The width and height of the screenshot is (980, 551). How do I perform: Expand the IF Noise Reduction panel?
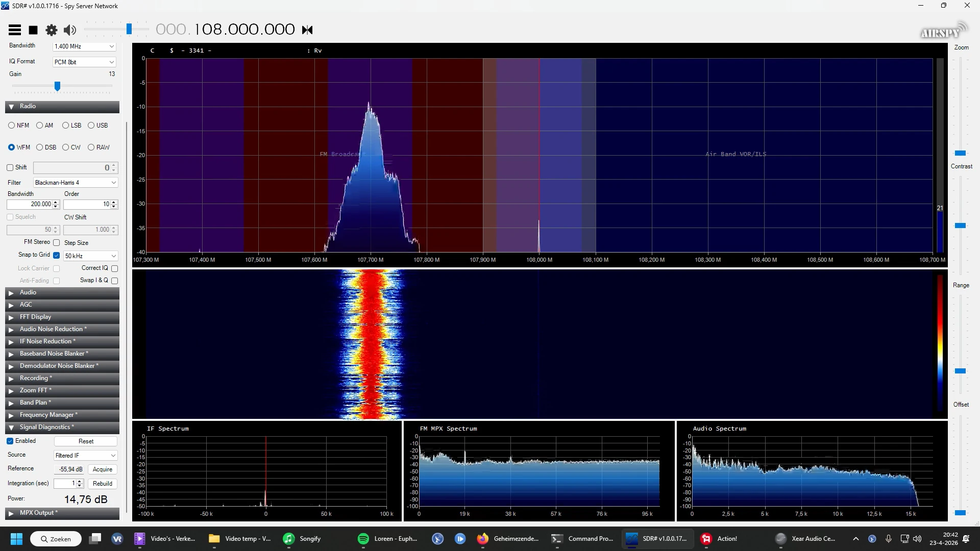(11, 342)
